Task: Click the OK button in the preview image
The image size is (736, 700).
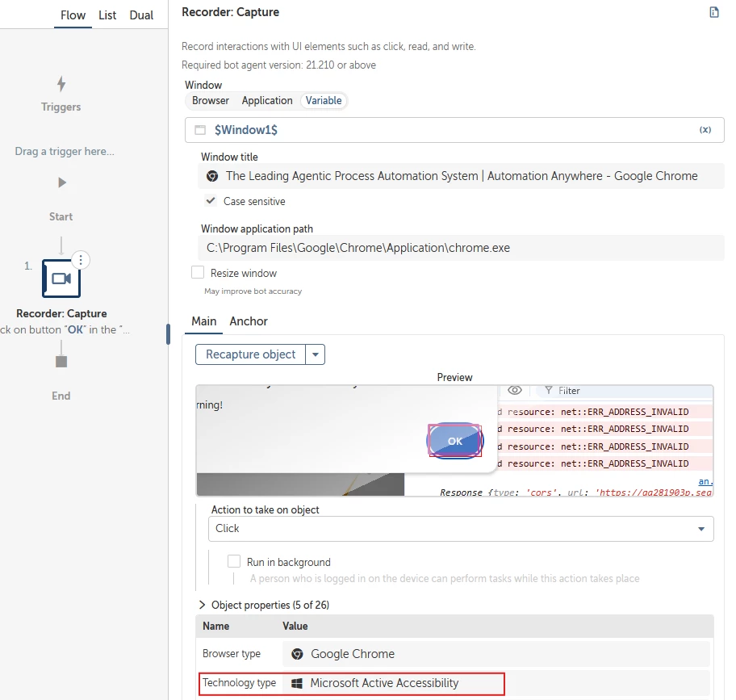Action: click(x=455, y=441)
